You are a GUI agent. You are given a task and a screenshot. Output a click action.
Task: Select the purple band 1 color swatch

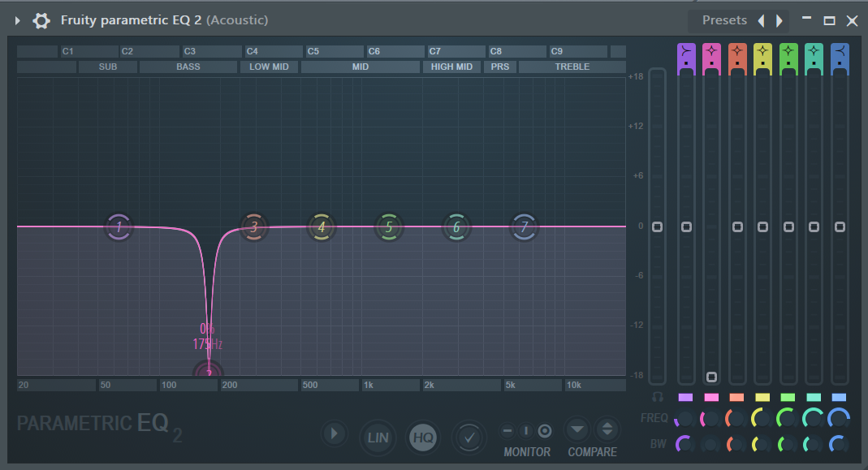coord(685,398)
